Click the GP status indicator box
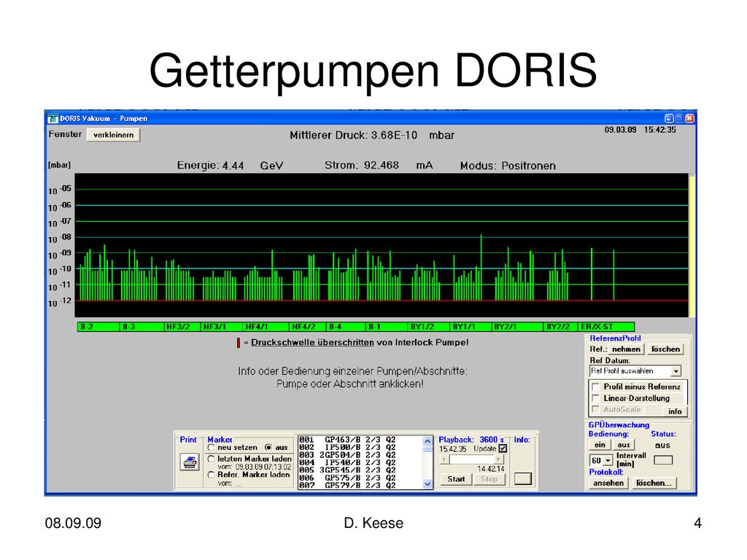The height and width of the screenshot is (560, 747). click(662, 460)
